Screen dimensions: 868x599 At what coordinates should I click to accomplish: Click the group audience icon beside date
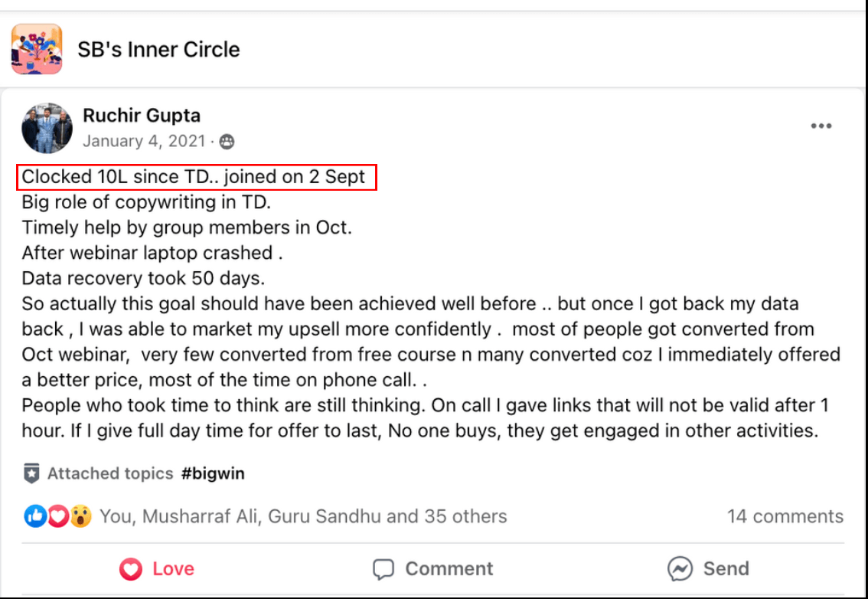(227, 142)
